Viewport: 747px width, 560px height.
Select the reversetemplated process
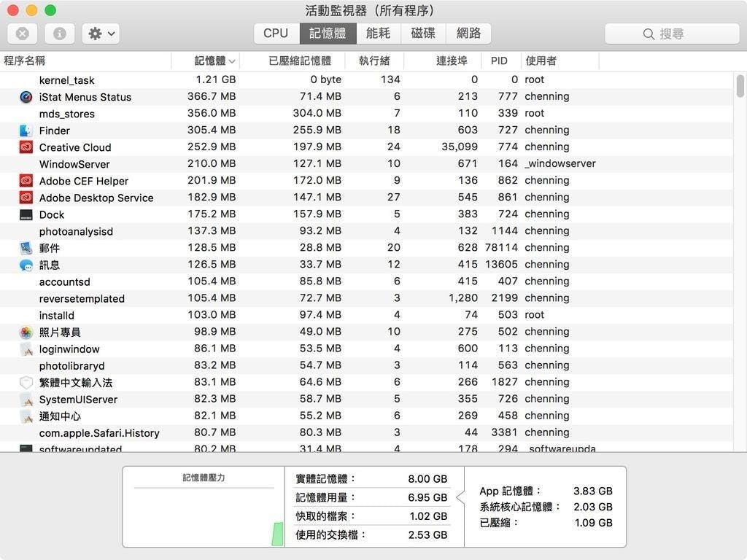(x=366, y=298)
